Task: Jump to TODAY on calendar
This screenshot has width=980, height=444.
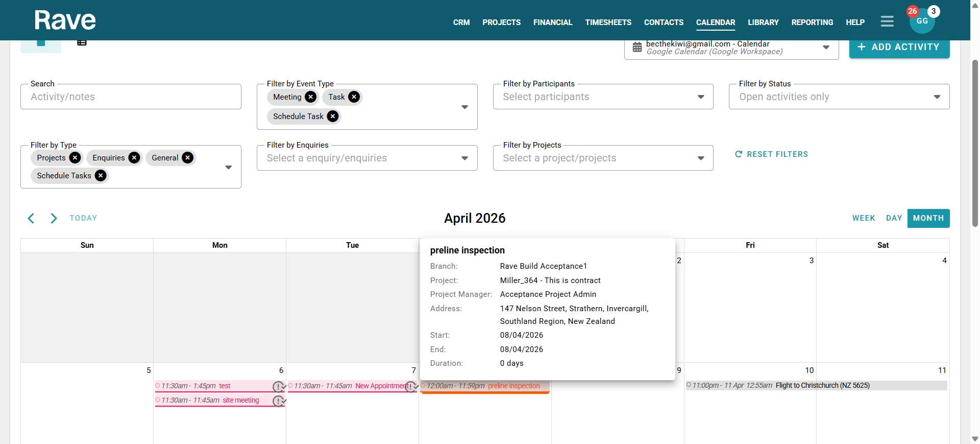Action: (x=83, y=218)
